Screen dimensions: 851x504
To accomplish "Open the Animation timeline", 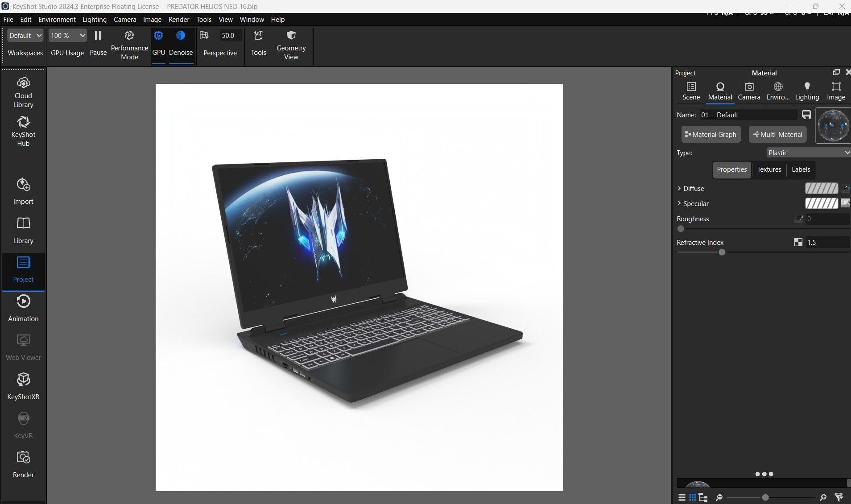I will 23,308.
